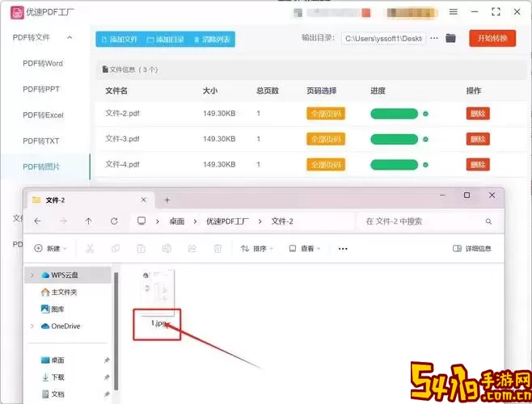Viewport: 532px width, 404px height.
Task: Click the search magnifier icon in explorer
Action: pyautogui.click(x=488, y=221)
